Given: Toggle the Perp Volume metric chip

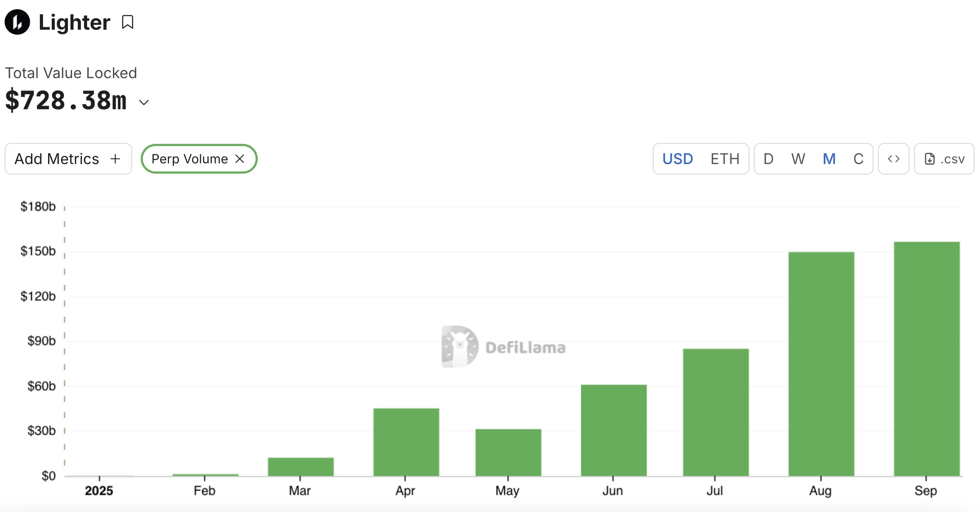Looking at the screenshot, I should [x=189, y=159].
